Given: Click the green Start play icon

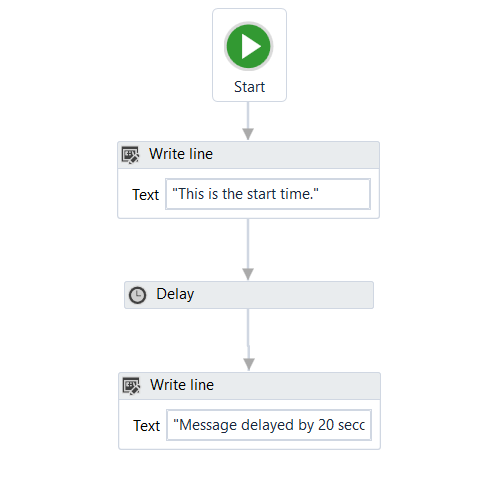Looking at the screenshot, I should tap(248, 46).
